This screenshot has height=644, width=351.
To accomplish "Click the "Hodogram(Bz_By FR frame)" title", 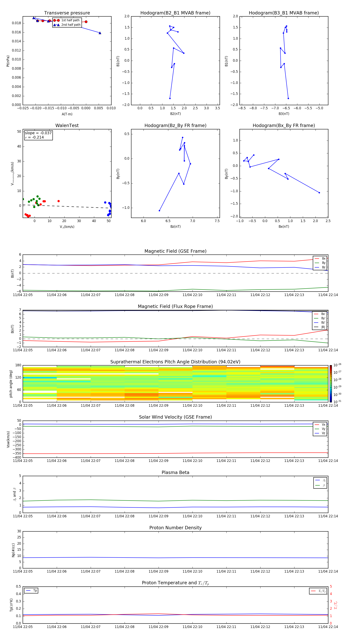I will pos(175,125).
